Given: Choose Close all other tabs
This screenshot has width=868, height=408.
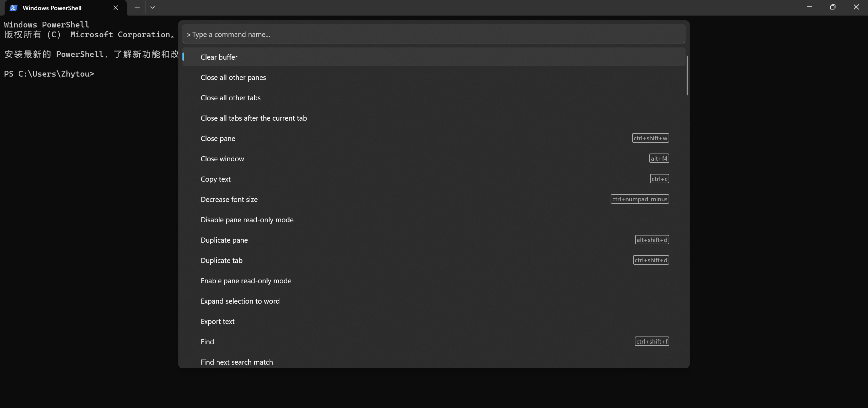Looking at the screenshot, I should click(434, 98).
